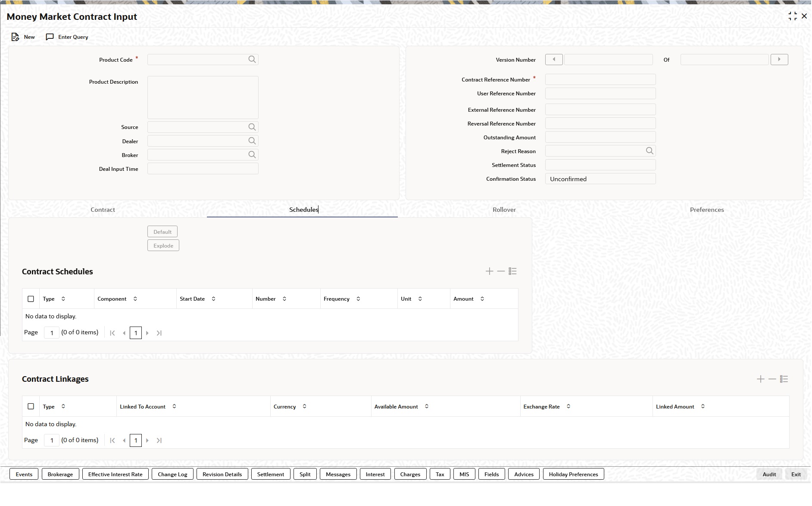The height and width of the screenshot is (506, 812).
Task: Add row to Contract Schedules table
Action: [489, 271]
